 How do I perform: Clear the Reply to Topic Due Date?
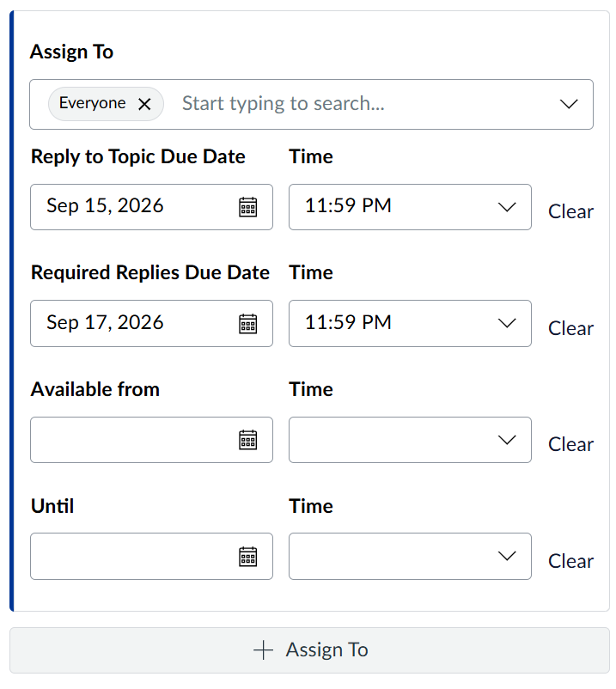[x=570, y=211]
